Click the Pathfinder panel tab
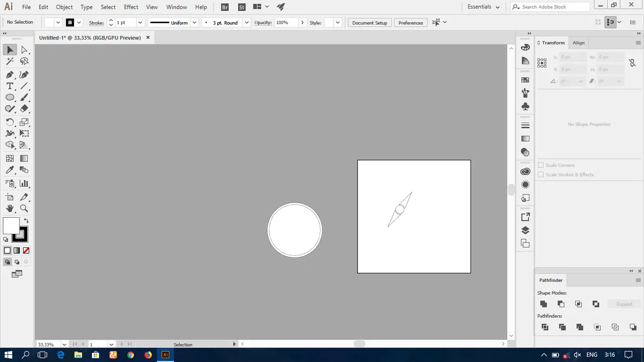Image resolution: width=644 pixels, height=362 pixels. pos(551,280)
